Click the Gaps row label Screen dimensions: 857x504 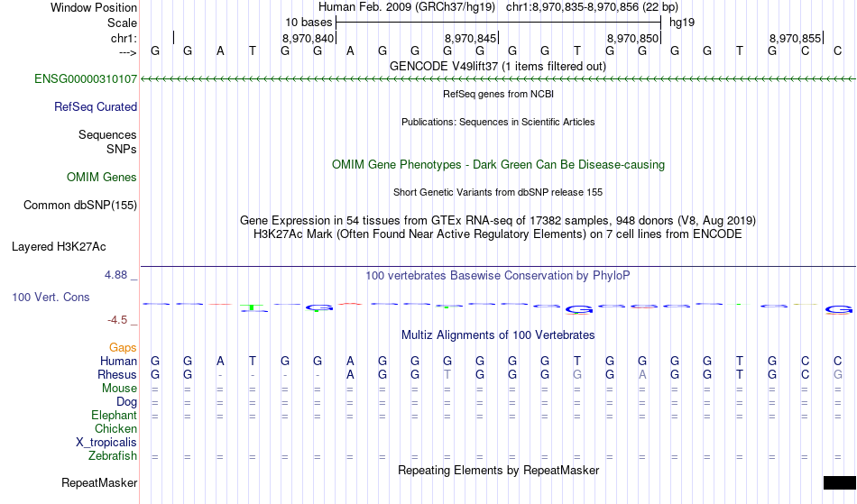click(123, 348)
